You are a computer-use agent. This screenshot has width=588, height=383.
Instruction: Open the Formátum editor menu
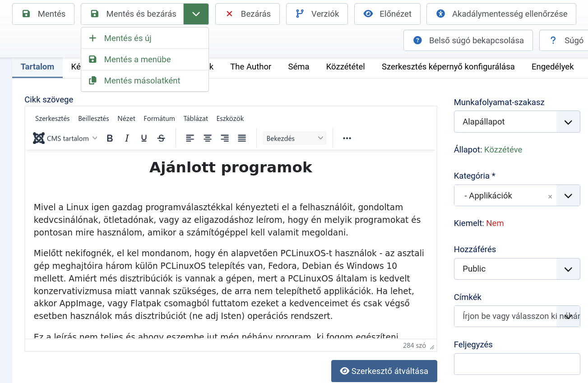[x=159, y=119]
